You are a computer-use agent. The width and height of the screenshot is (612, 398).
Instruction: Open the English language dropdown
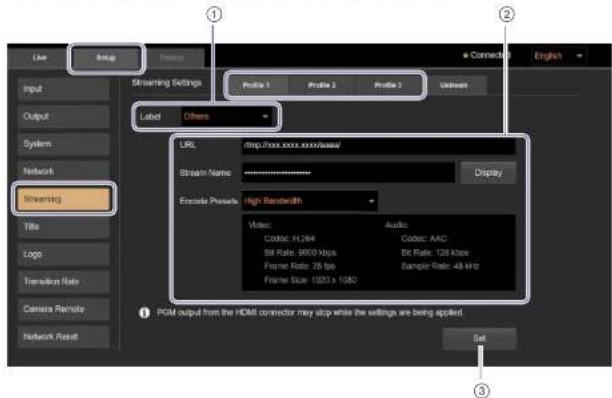[558, 56]
